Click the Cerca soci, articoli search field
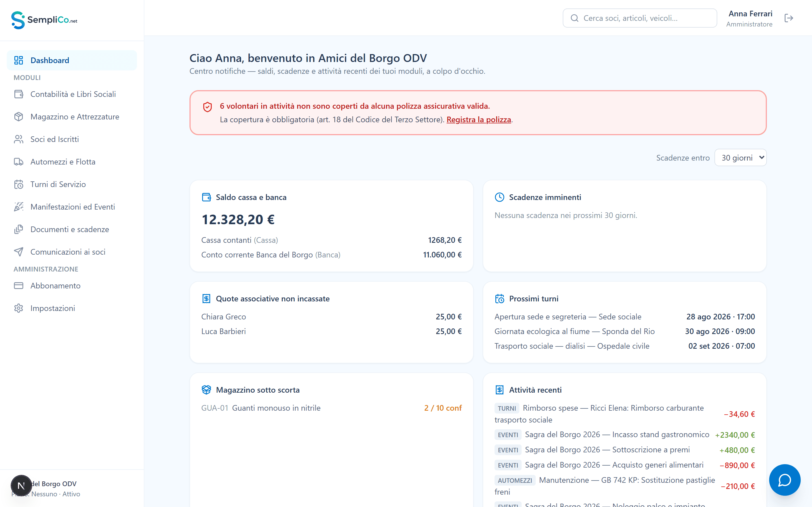 [640, 18]
